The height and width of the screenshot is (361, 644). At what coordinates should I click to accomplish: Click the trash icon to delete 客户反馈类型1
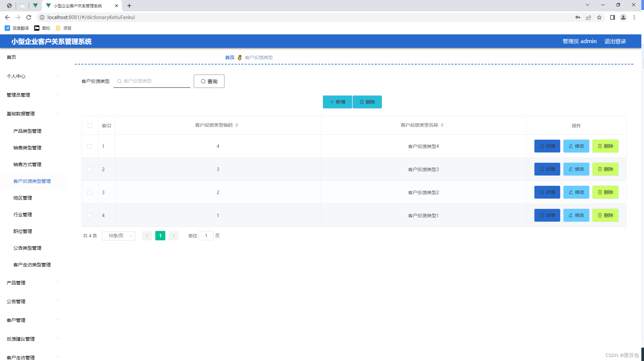coord(600,215)
